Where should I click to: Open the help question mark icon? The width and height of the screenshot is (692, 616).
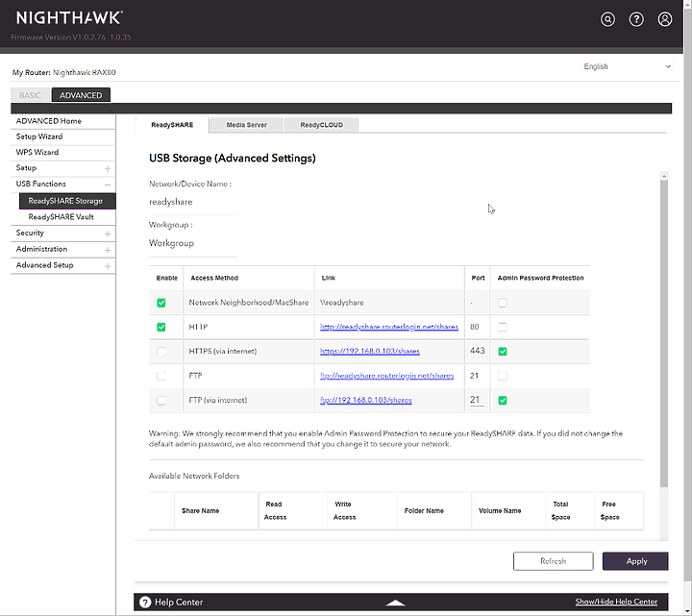pos(636,19)
